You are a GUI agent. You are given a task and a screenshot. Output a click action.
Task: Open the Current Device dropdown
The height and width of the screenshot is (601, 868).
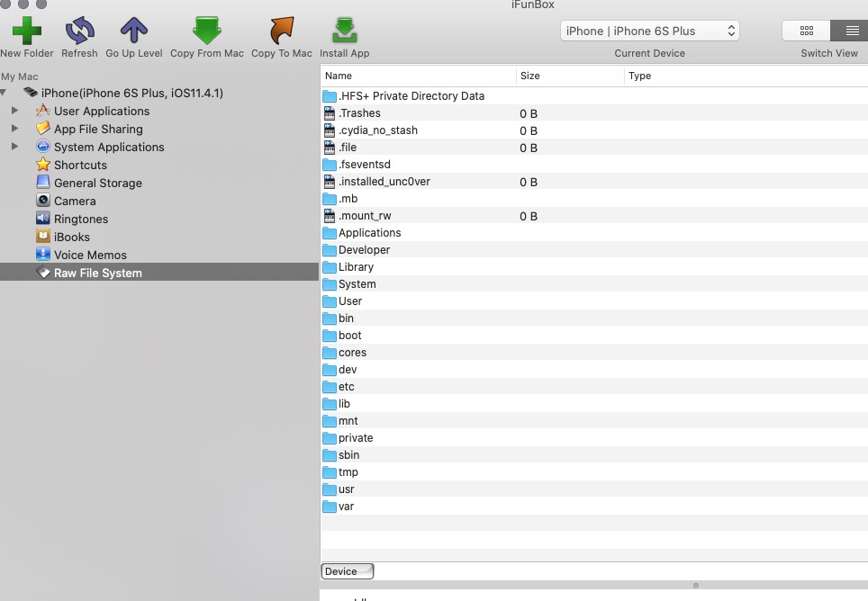click(650, 31)
